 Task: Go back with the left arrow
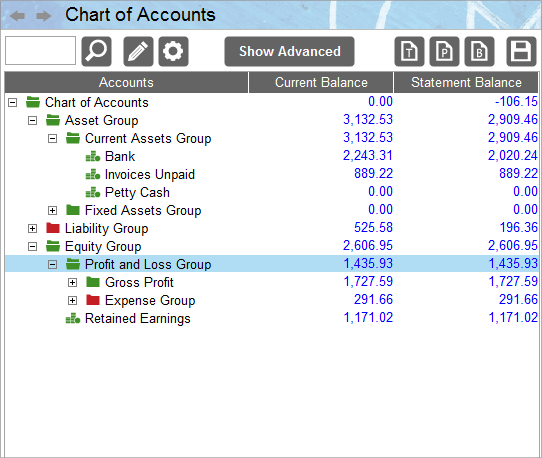point(17,16)
